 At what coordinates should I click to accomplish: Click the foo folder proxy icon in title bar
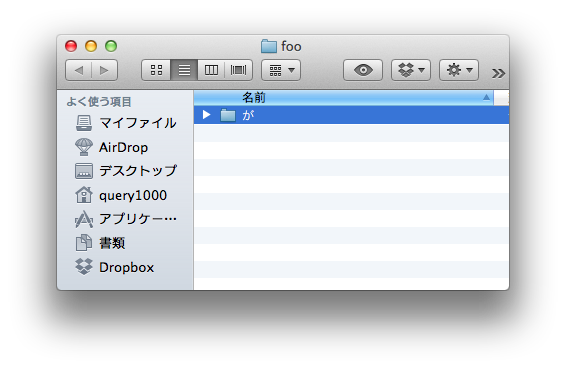point(269,46)
